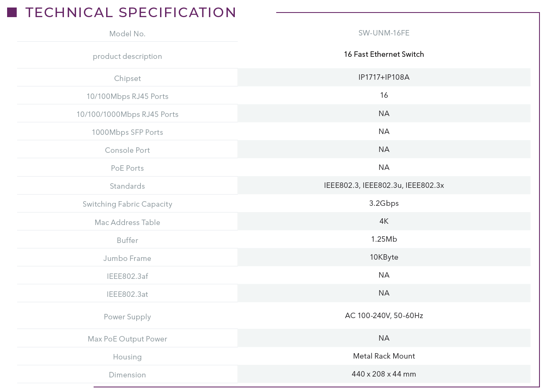Click the 10/100/1000Mbps RJ45 Ports label
Viewport: 547px width, 392px height.
coord(127,114)
